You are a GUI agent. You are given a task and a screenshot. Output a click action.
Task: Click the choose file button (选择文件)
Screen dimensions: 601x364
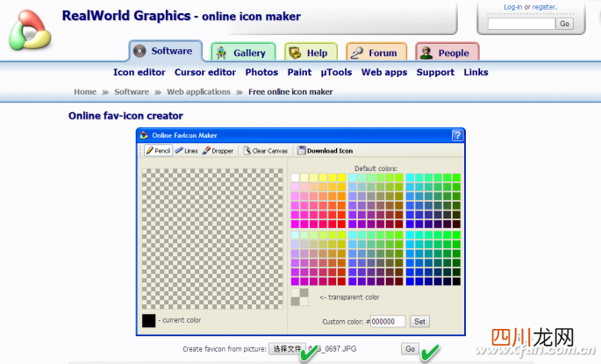pyautogui.click(x=287, y=349)
